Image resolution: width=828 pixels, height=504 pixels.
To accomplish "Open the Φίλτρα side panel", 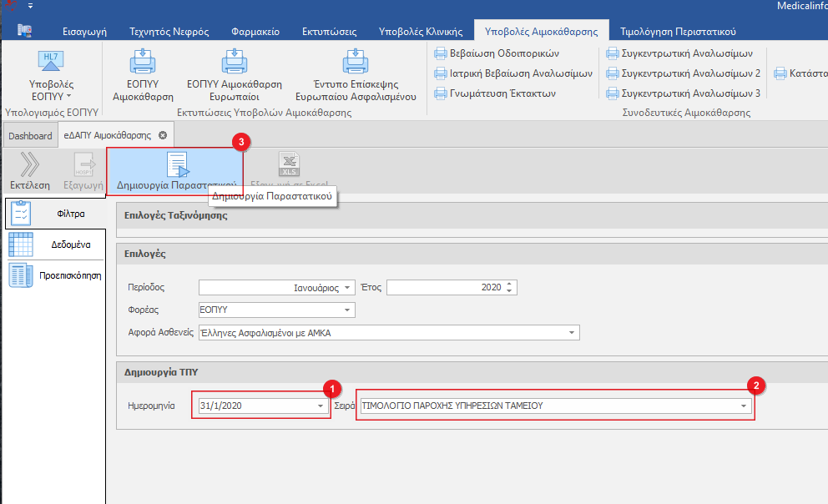I will 55,214.
